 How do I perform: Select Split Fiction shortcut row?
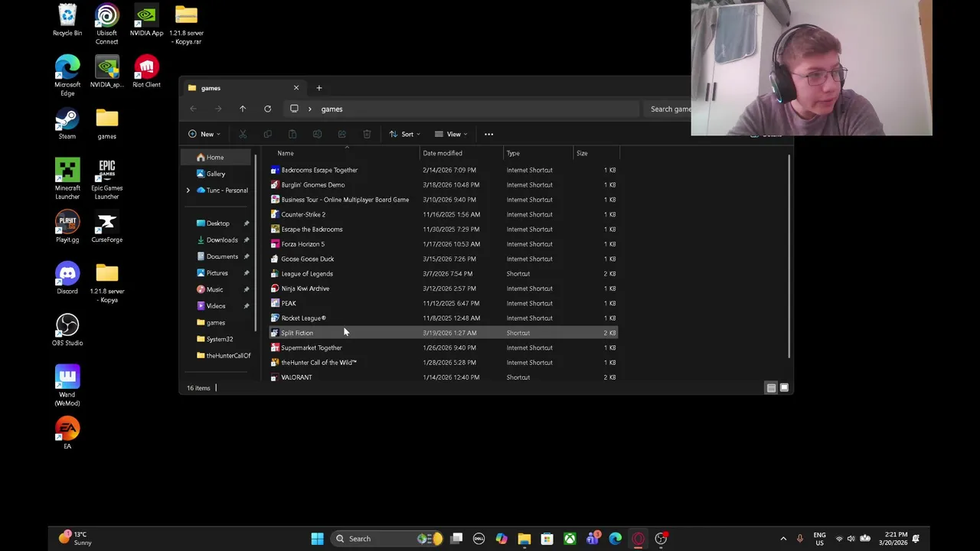point(443,333)
